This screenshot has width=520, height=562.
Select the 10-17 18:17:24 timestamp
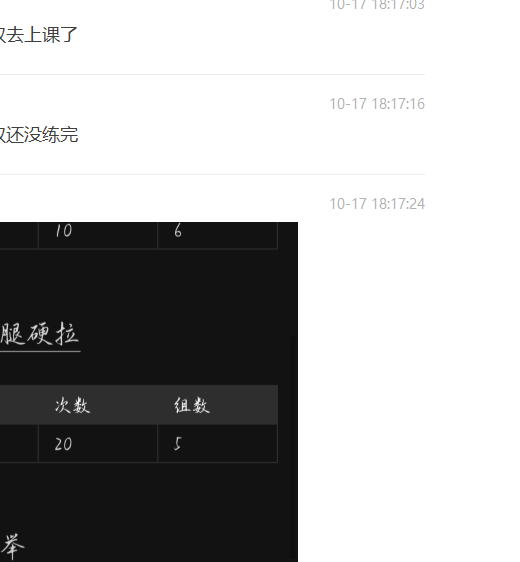(377, 204)
